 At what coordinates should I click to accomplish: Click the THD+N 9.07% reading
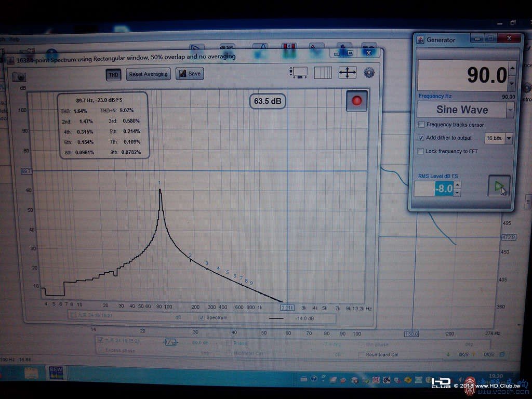tap(116, 111)
